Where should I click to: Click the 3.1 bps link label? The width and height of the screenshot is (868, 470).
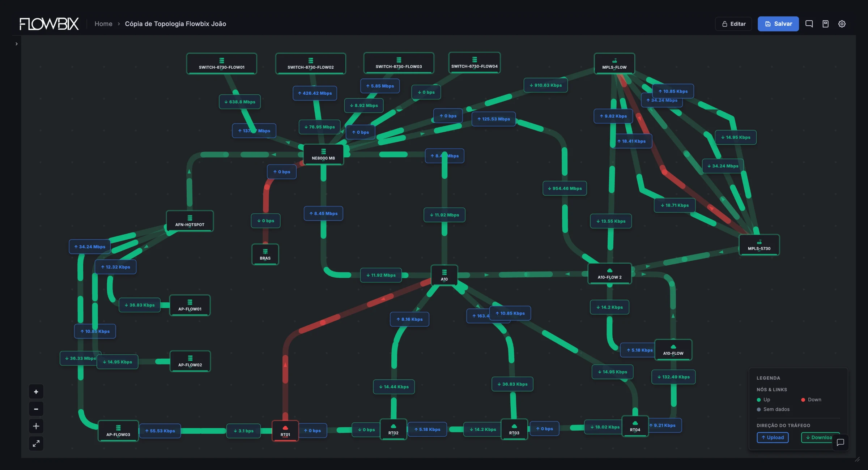(x=244, y=431)
